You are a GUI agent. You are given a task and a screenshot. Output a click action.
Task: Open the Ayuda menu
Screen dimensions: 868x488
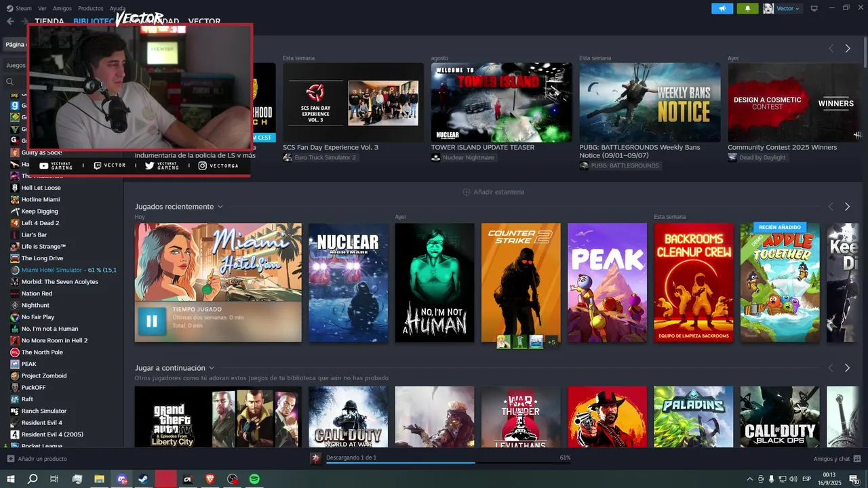click(117, 8)
